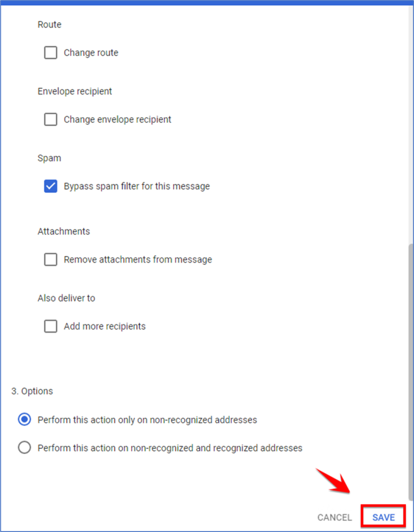Click scrollbar track above the thumb

coord(411,124)
